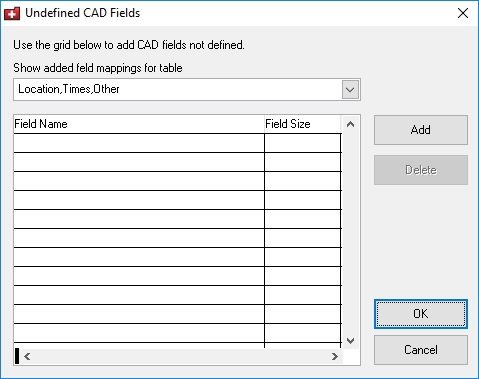The height and width of the screenshot is (379, 479).
Task: Click the Delete button
Action: coord(421,170)
